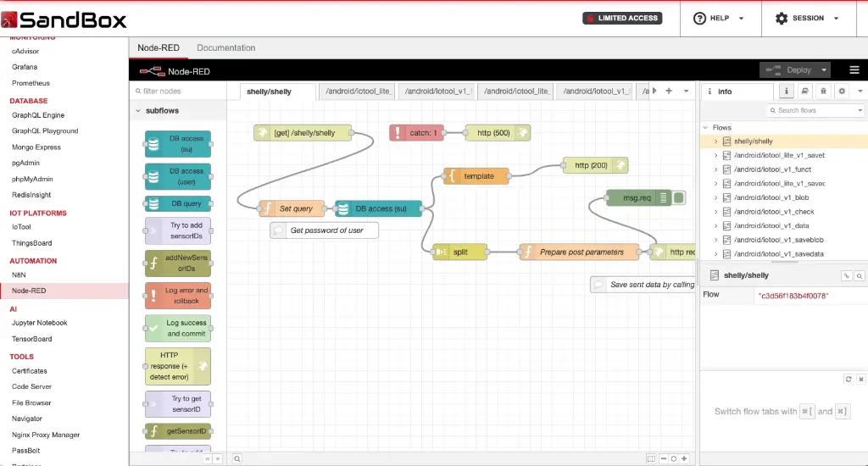The image size is (868, 466).
Task: Select the /android/iotool_v1_savedata tree item
Action: coord(778,254)
